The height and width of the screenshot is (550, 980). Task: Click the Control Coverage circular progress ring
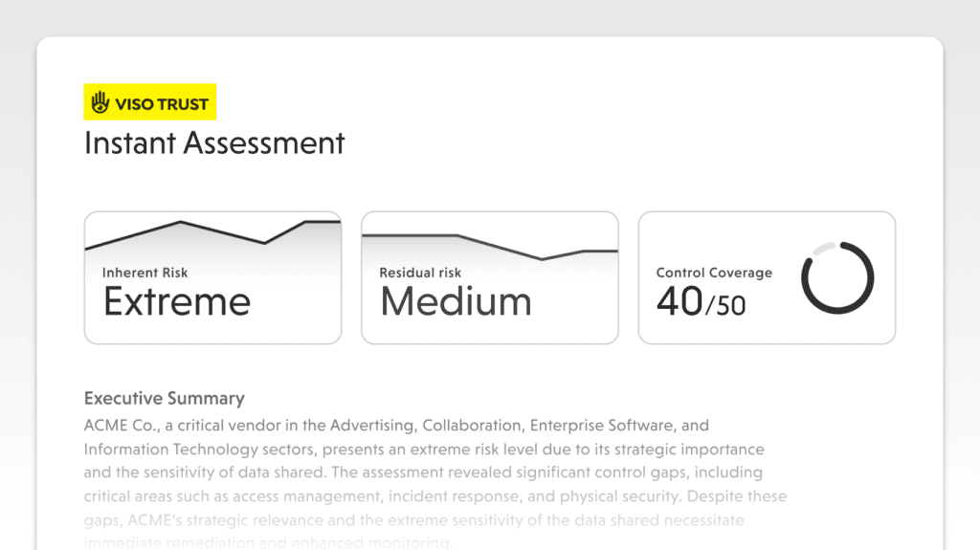coord(837,277)
